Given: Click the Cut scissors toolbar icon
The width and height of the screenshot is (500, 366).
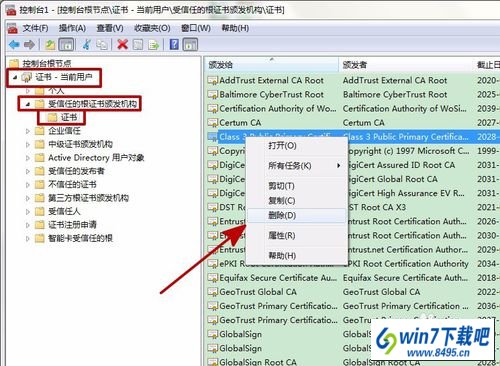Looking at the screenshot, I should pos(87,44).
